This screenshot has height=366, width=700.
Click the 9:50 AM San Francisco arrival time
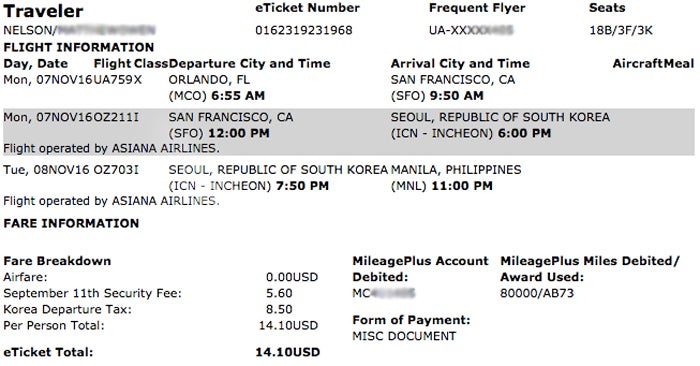click(x=456, y=96)
